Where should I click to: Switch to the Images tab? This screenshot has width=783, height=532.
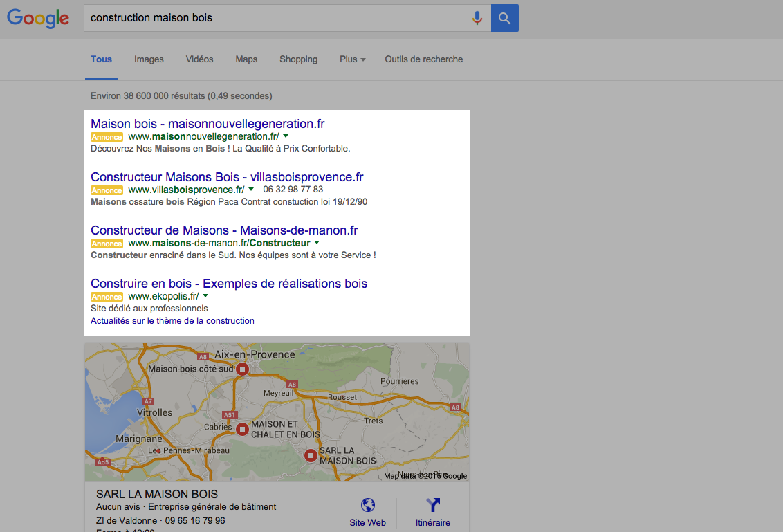[149, 59]
